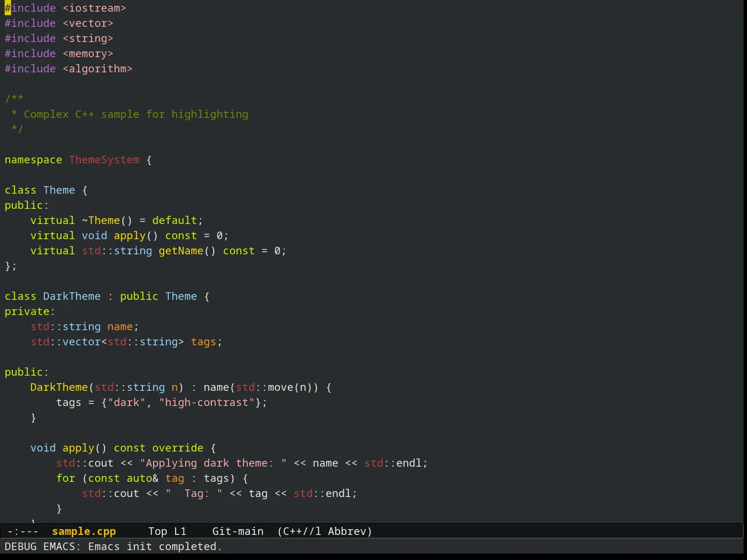Click "Applying dark theme: " string
The width and height of the screenshot is (747, 560).
[x=213, y=463]
